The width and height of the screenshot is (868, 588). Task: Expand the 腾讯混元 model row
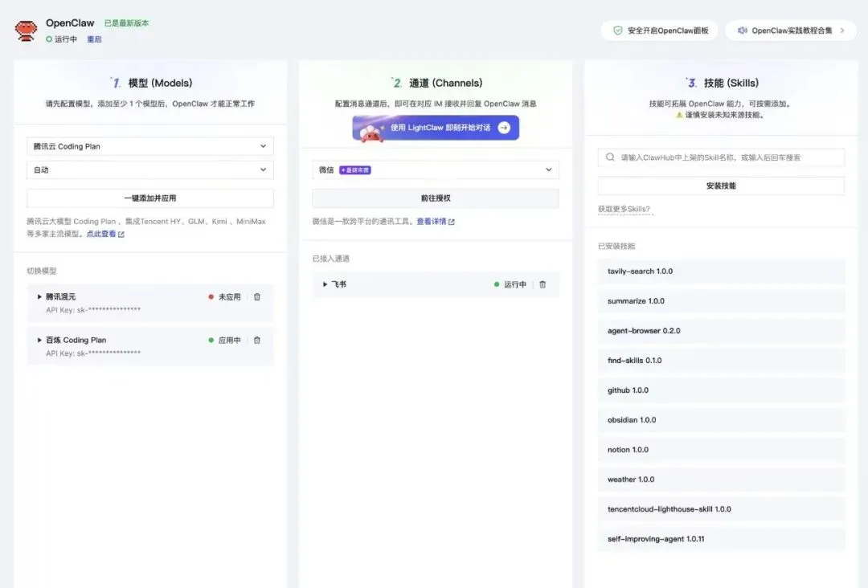[x=39, y=297]
